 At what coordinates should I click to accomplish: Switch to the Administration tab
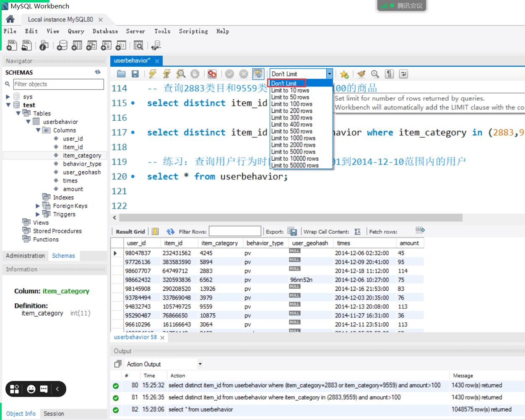pos(25,256)
